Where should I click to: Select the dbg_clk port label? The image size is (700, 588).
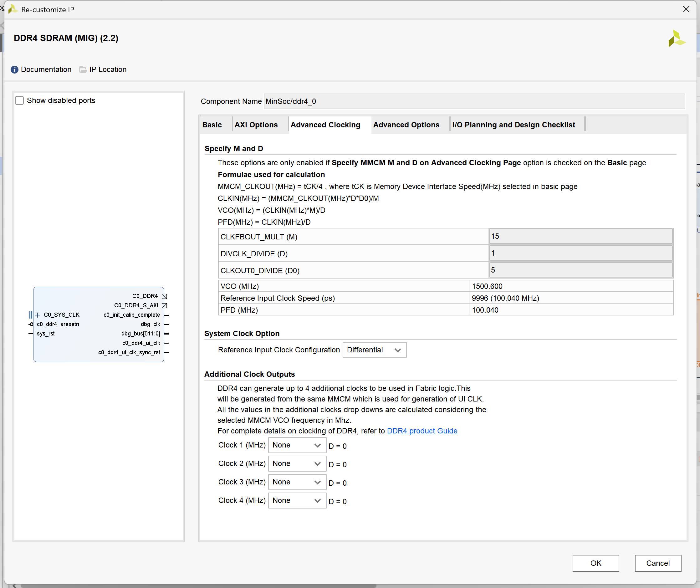pos(150,324)
